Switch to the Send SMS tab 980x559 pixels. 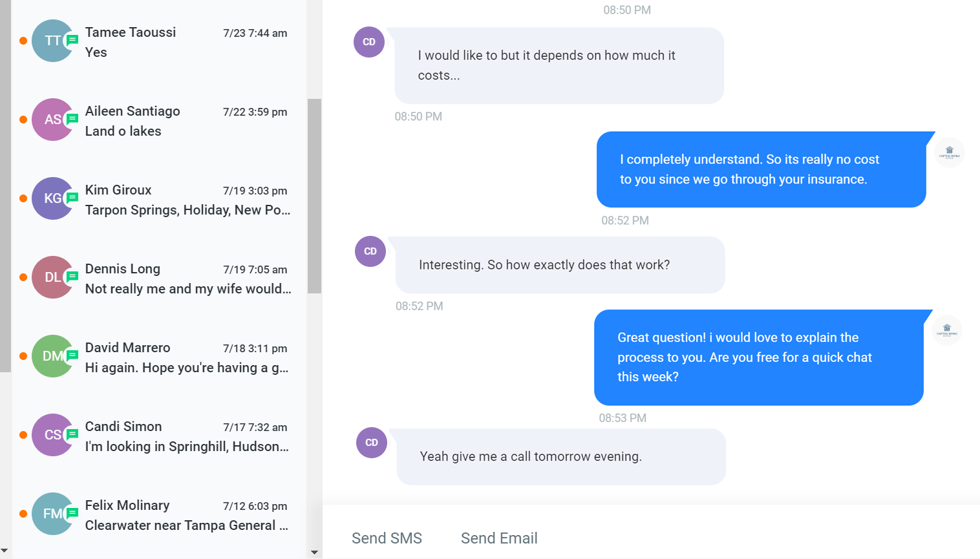pyautogui.click(x=387, y=538)
